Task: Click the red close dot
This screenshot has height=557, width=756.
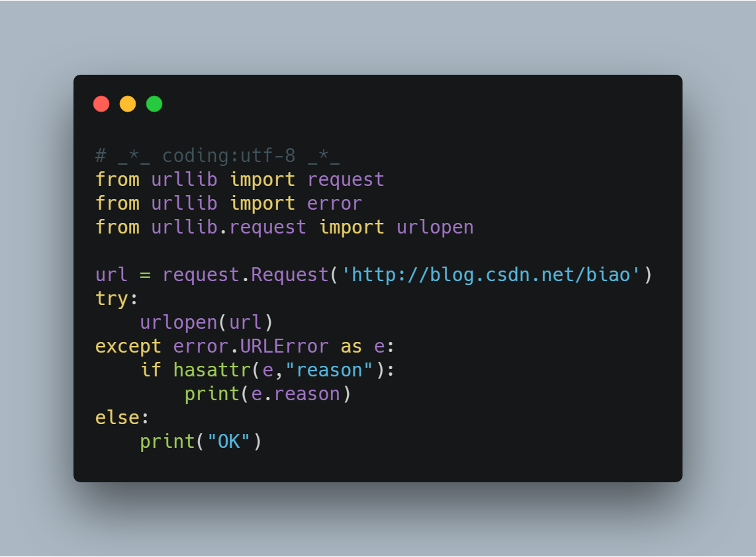Action: (x=101, y=104)
